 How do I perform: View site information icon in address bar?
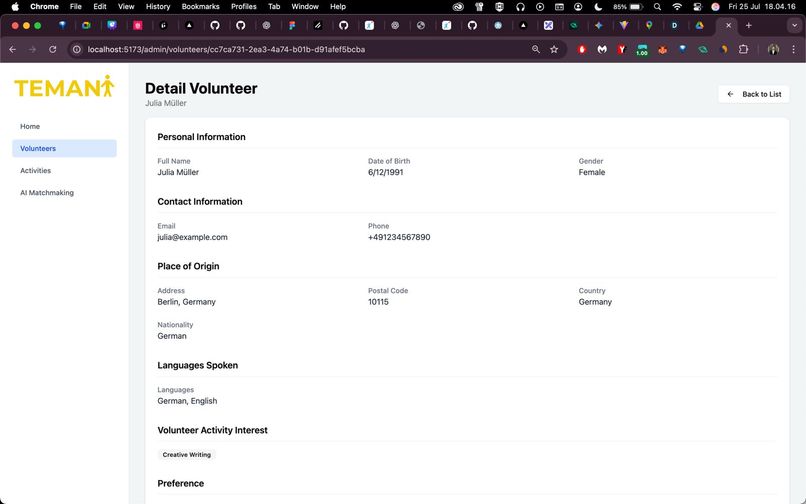click(77, 49)
